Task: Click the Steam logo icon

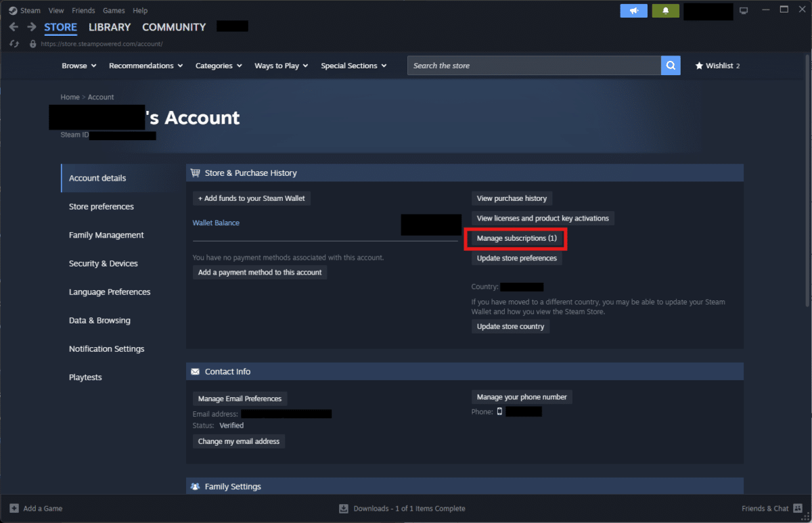Action: [x=13, y=11]
